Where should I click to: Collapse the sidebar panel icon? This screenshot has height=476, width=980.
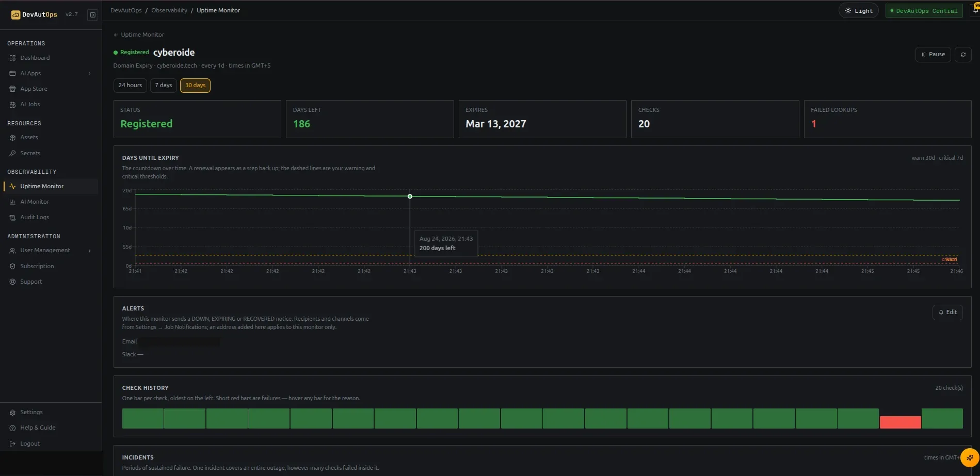point(93,15)
